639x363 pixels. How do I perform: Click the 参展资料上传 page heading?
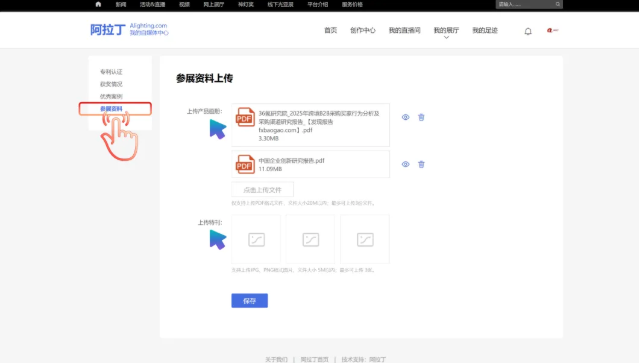coord(204,78)
